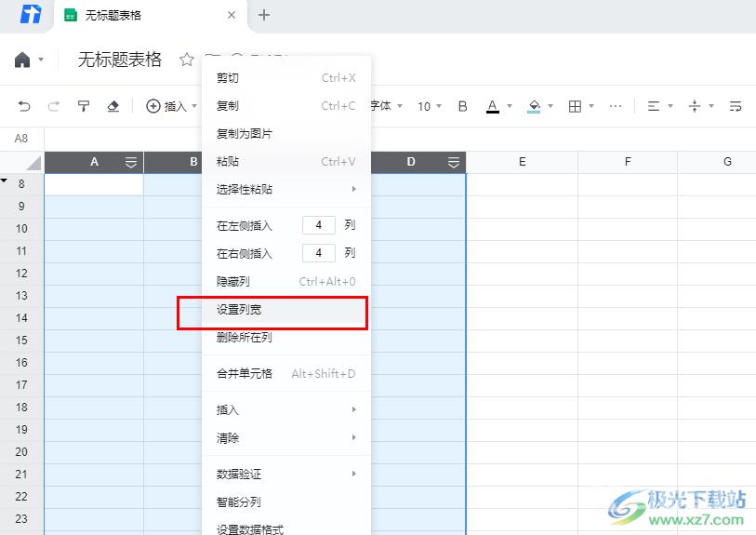Select column F header
The width and height of the screenshot is (756, 535).
click(628, 162)
